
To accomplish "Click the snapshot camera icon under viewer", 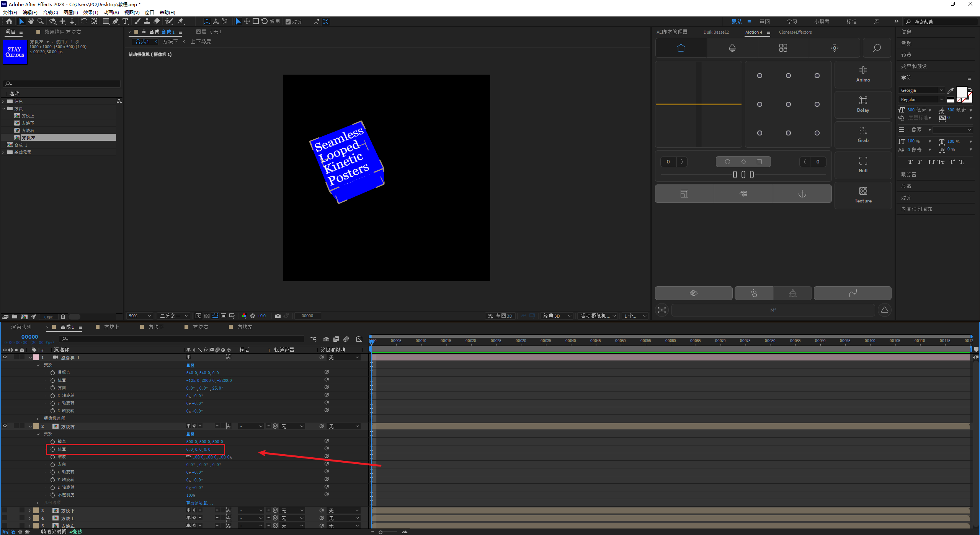I will pos(278,316).
